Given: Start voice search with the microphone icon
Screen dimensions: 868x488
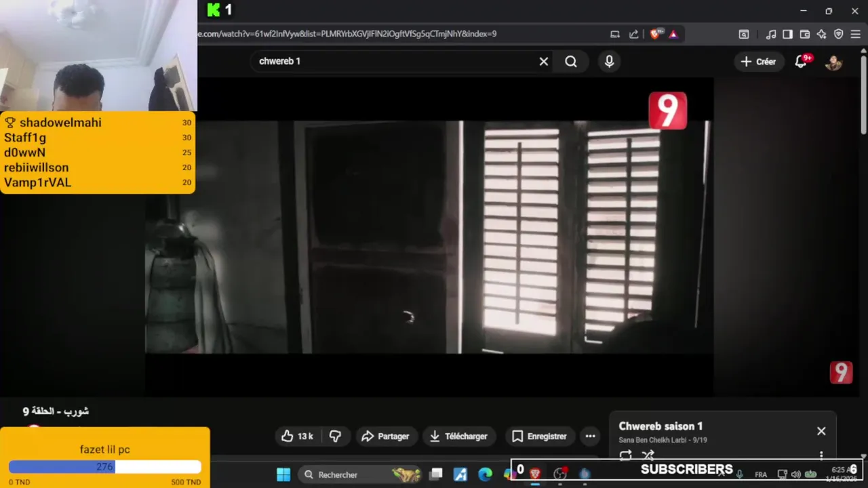Looking at the screenshot, I should [x=609, y=62].
